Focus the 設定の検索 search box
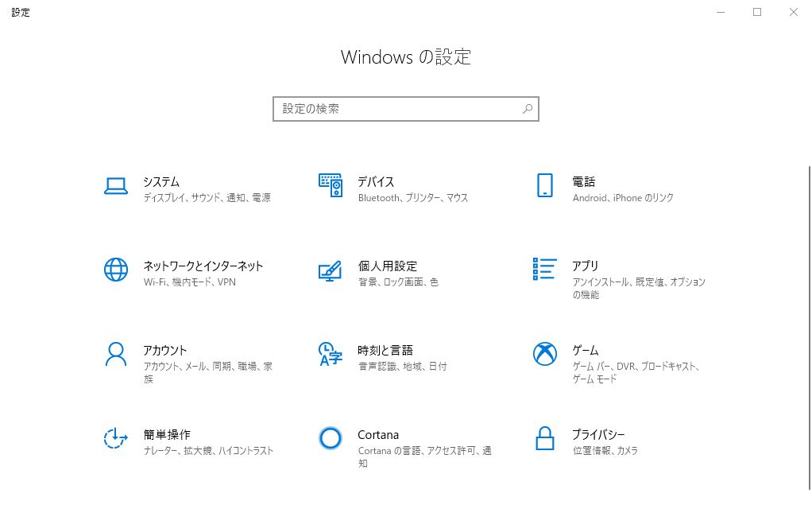 (406, 109)
